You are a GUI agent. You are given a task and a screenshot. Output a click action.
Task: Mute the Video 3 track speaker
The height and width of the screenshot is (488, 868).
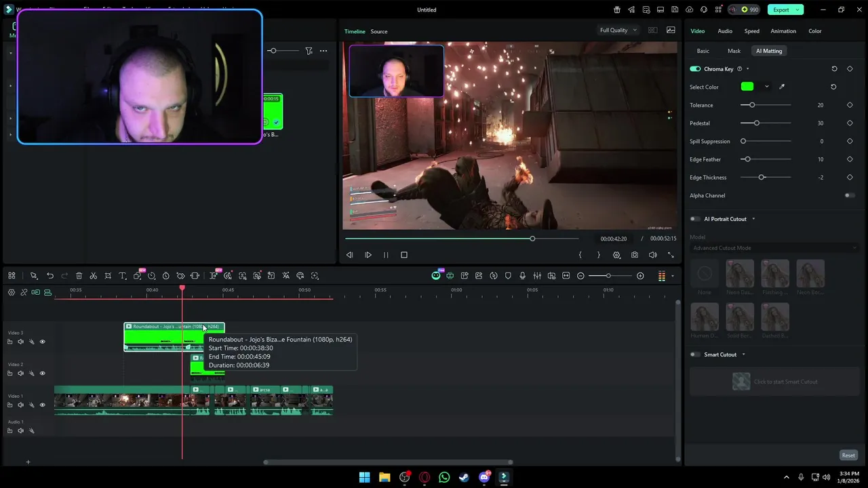tap(20, 342)
